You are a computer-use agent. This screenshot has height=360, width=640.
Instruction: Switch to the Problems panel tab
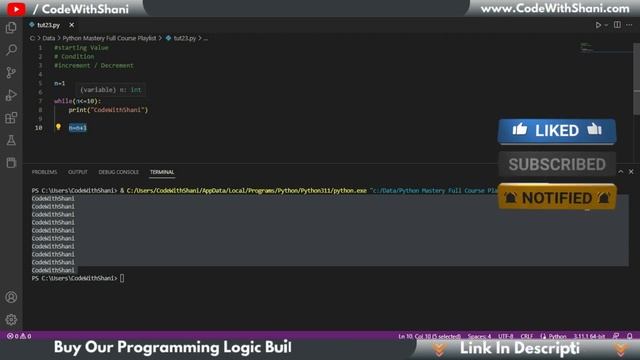point(44,172)
